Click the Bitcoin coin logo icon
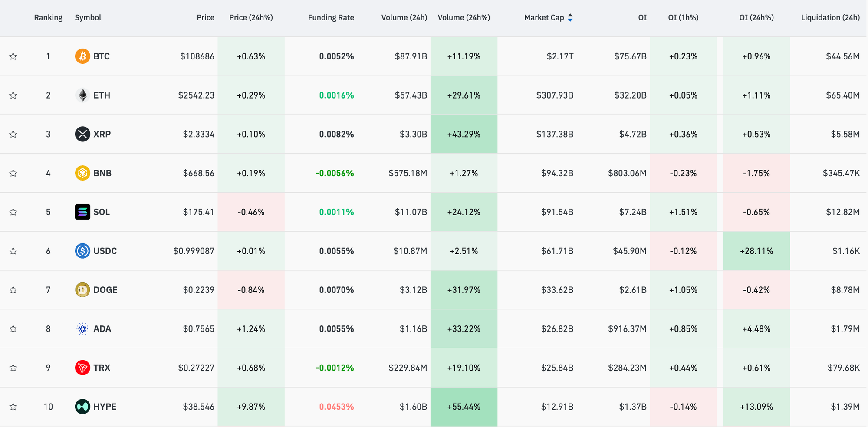This screenshot has height=427, width=868. click(82, 56)
